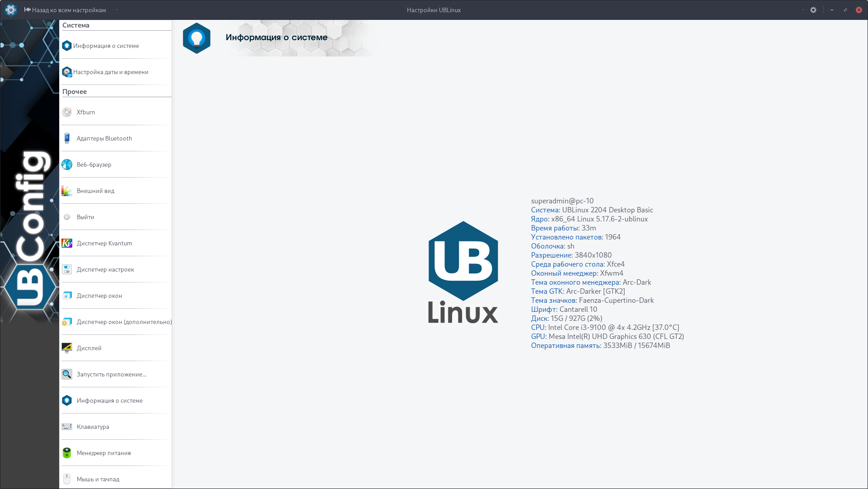Click the Выйти logout entry
This screenshot has height=489, width=868.
[85, 217]
